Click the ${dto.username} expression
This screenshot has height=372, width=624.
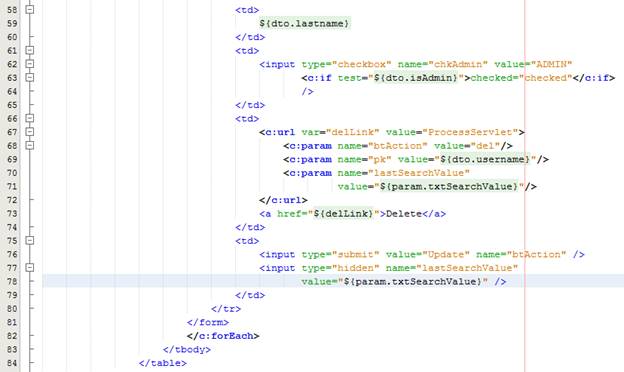pos(485,160)
